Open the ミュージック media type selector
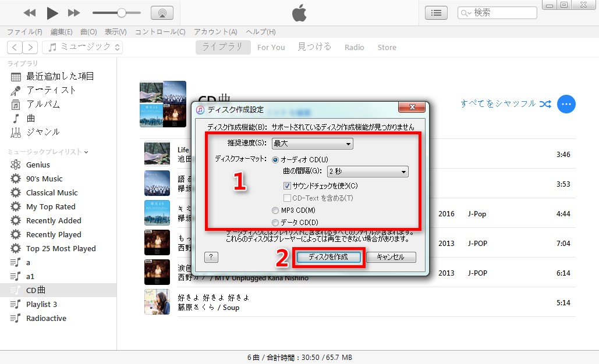 coord(85,48)
